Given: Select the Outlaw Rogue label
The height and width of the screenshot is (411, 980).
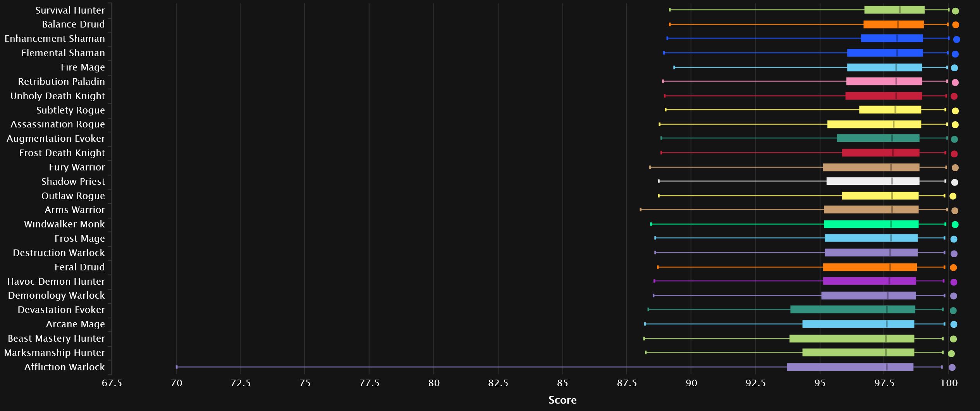Looking at the screenshot, I should pos(73,196).
